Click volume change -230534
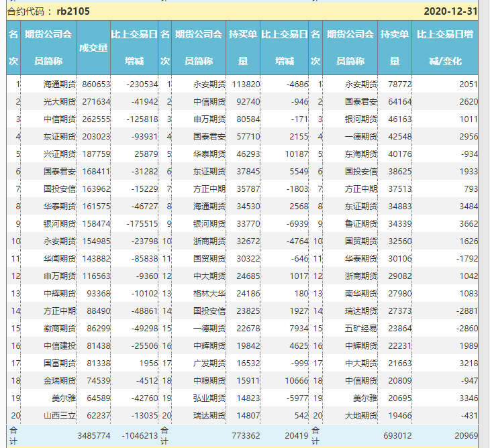Screen dimensions: 490x448 click(x=142, y=85)
